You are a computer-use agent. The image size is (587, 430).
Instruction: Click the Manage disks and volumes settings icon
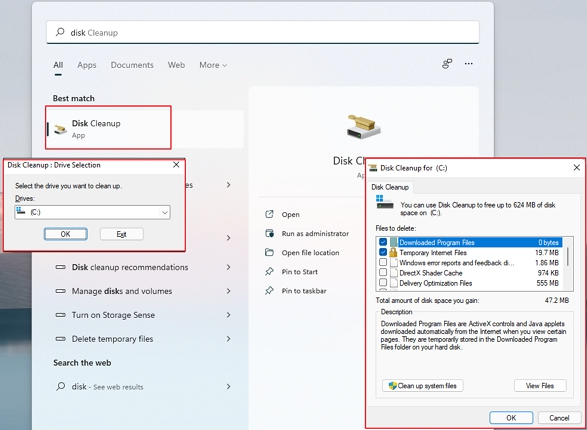tap(61, 291)
